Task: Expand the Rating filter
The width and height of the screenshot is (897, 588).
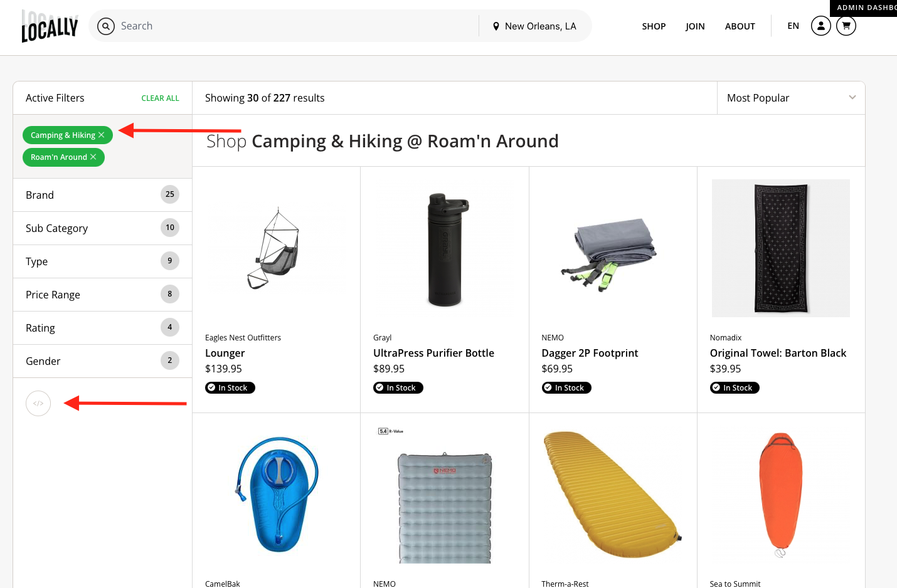Action: pos(102,328)
